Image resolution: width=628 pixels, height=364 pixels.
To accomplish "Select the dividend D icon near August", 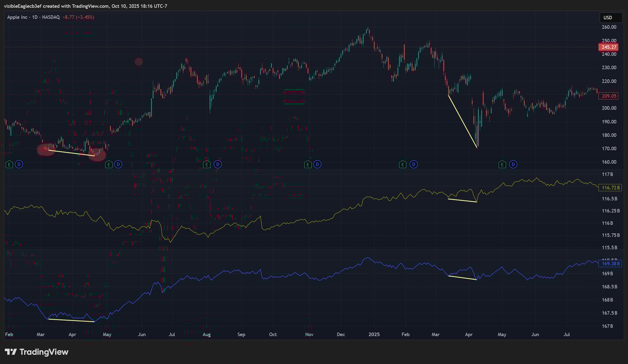I will (x=218, y=165).
